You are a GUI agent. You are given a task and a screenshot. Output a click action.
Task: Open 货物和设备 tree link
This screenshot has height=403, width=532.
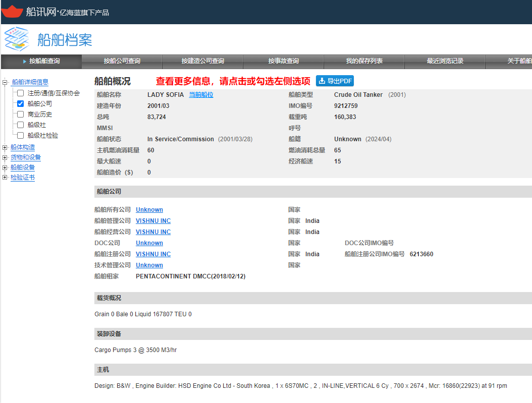click(25, 157)
